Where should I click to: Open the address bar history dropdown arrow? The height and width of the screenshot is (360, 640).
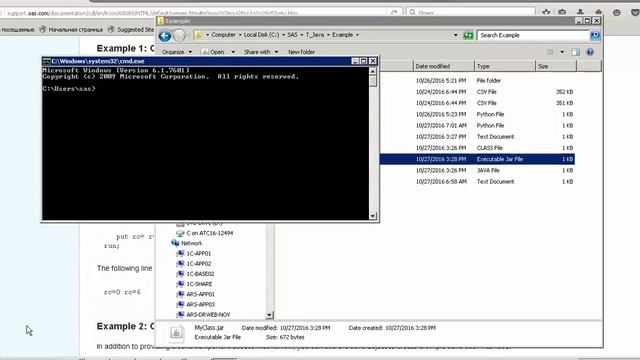tap(456, 35)
